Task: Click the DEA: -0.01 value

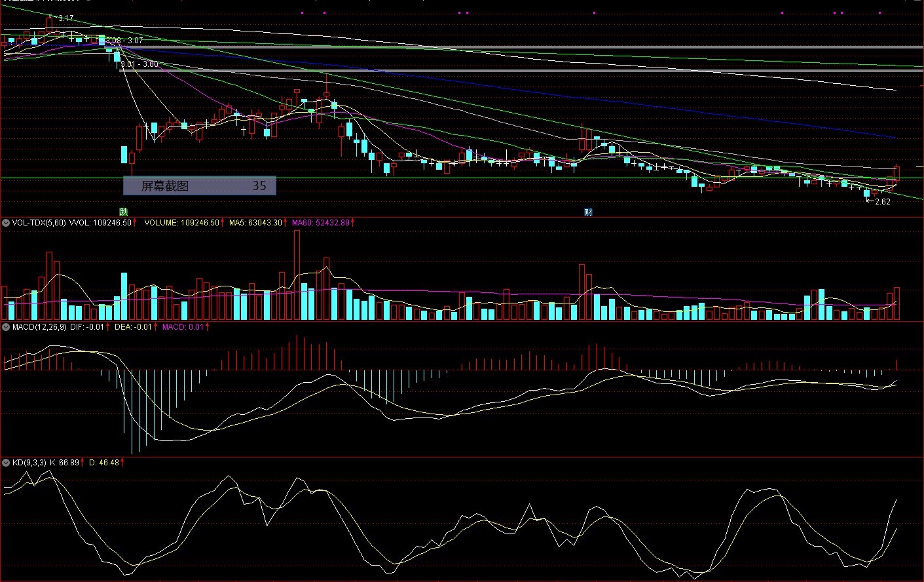Action: click(x=134, y=326)
